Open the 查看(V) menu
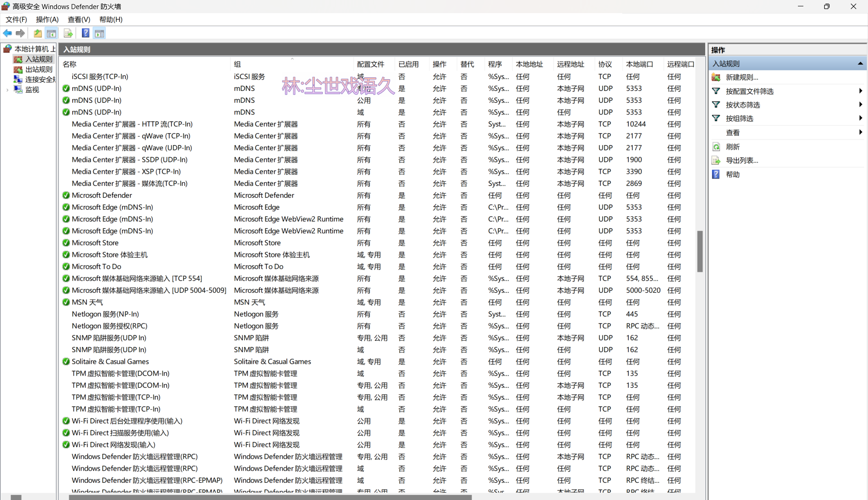The image size is (868, 500). [x=79, y=19]
